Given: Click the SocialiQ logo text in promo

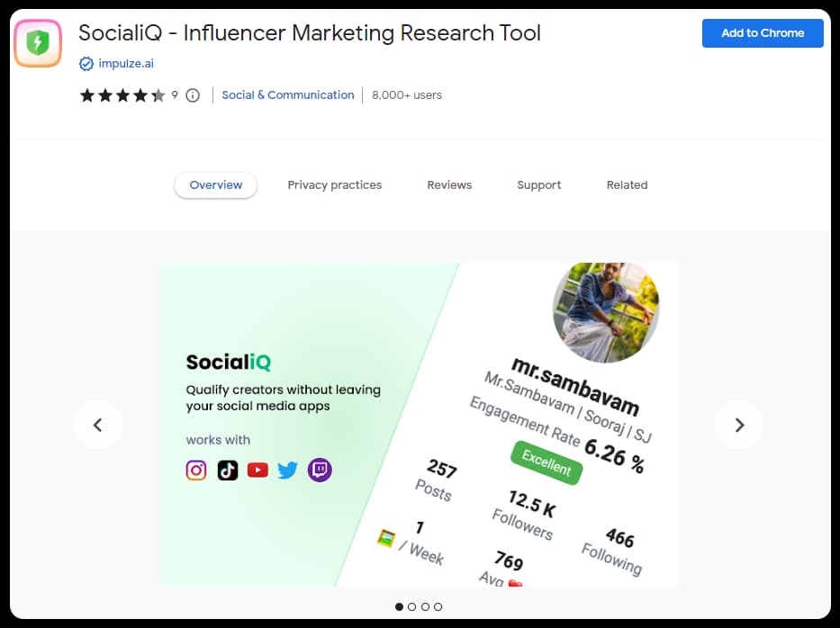Looking at the screenshot, I should [x=229, y=363].
